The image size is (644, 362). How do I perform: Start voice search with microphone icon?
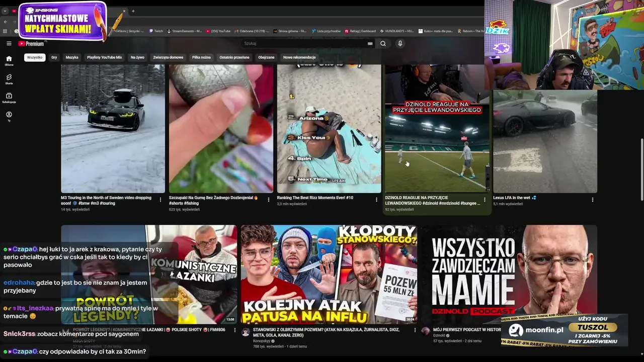tap(400, 44)
